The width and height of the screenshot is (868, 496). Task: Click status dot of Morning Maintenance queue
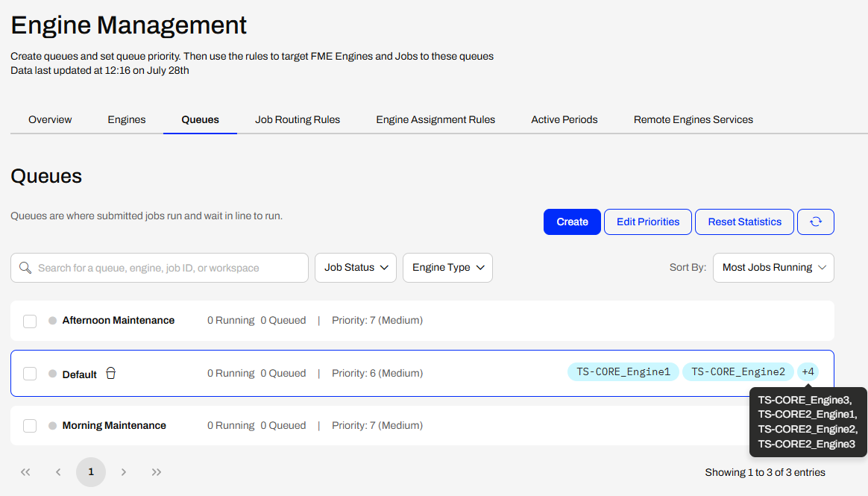[x=53, y=426]
